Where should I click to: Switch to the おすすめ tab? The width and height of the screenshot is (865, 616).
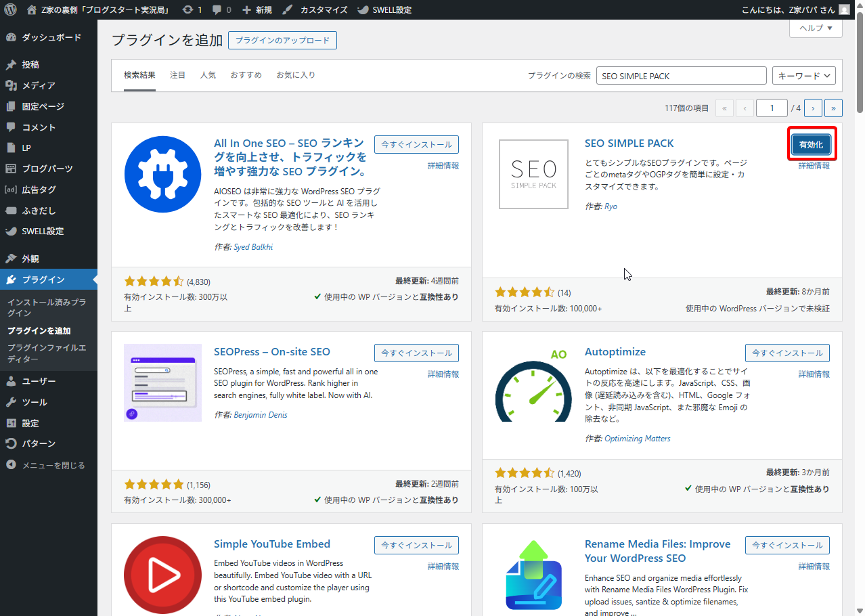246,75
